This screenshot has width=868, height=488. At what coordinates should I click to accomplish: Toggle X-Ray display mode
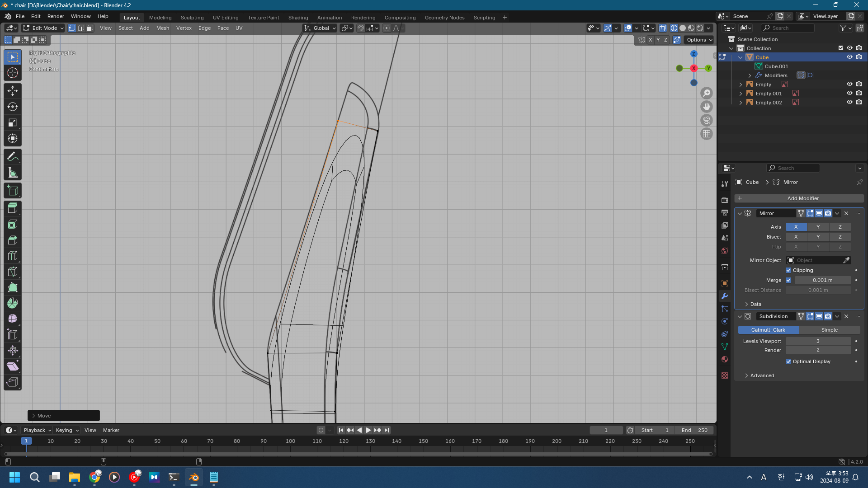pyautogui.click(x=662, y=28)
